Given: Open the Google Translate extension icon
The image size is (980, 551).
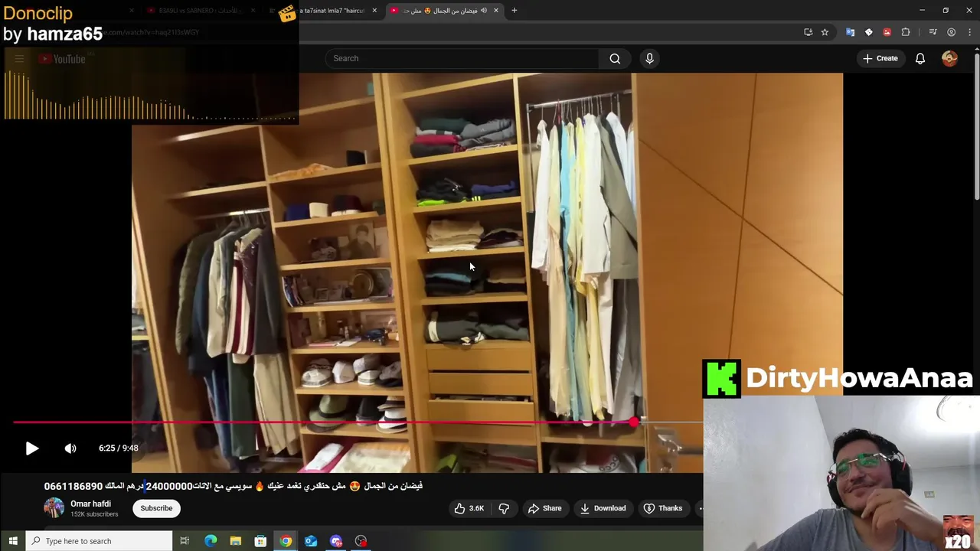Looking at the screenshot, I should pos(850,32).
